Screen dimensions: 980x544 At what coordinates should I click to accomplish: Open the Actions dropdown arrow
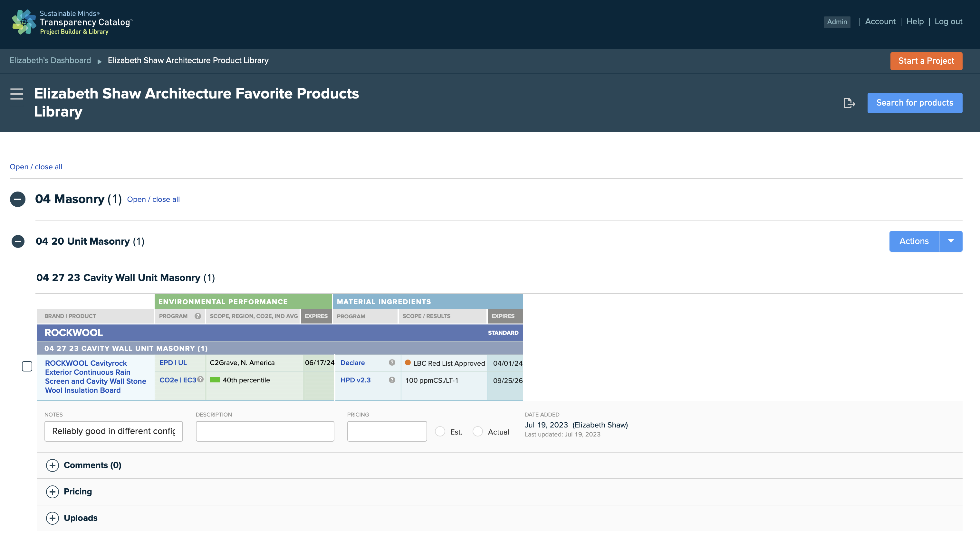click(951, 241)
